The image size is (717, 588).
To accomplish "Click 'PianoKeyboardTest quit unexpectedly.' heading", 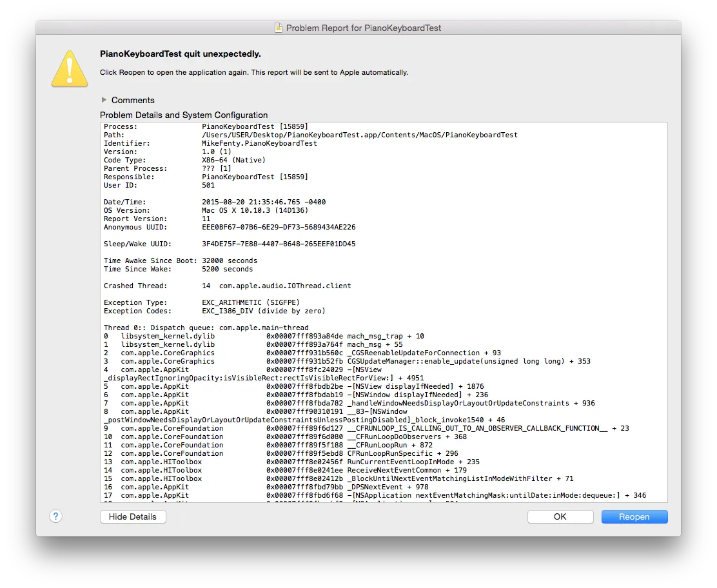I will pos(181,54).
